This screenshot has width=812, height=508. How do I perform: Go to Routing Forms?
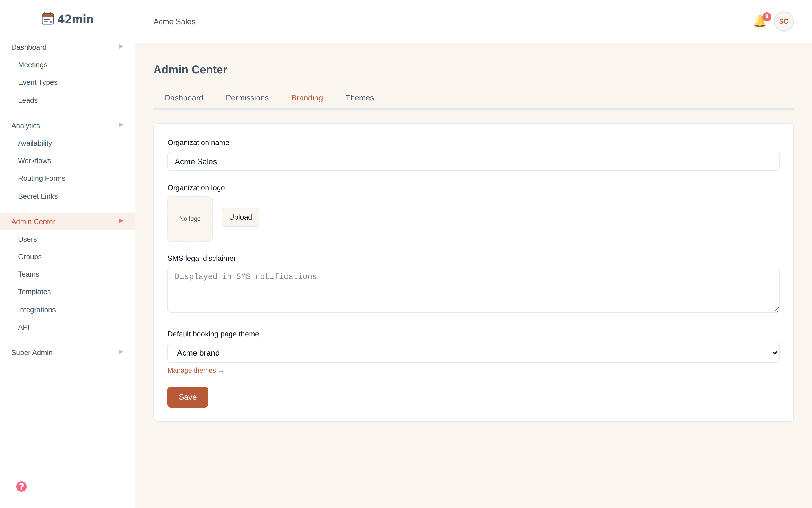(x=42, y=178)
